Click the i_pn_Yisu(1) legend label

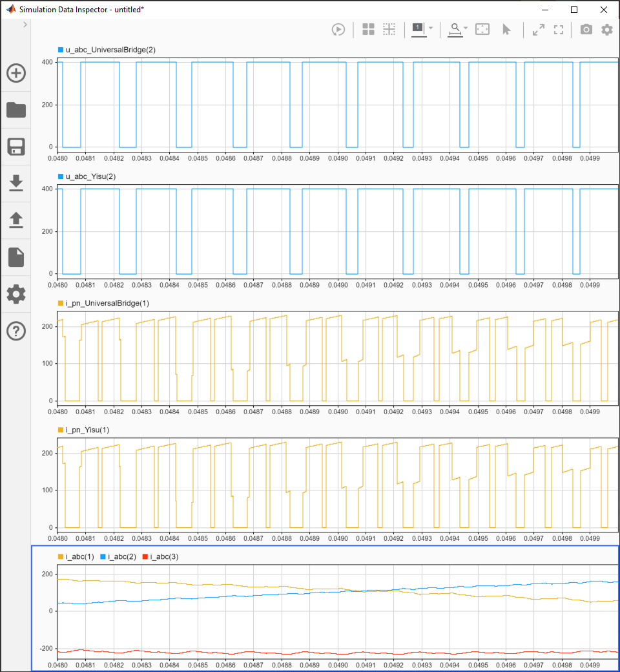[87, 430]
